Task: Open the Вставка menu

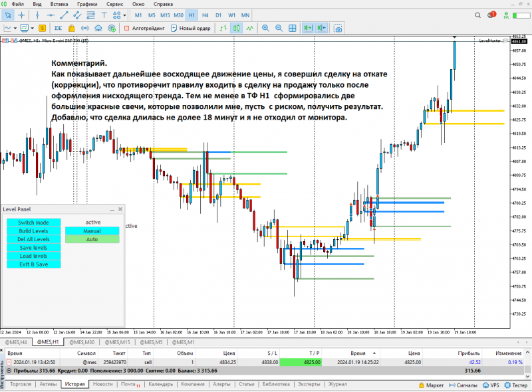Action: (59, 4)
